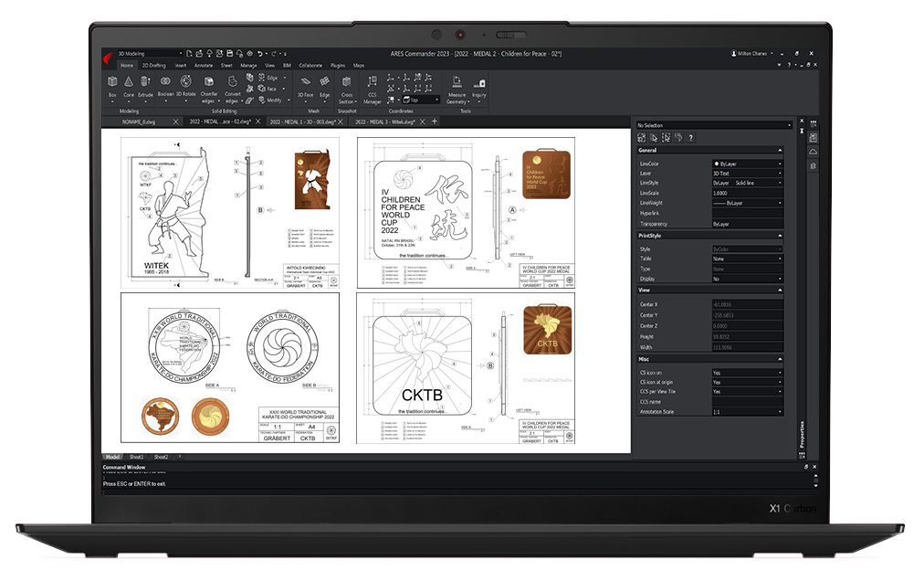Switch to Sheet2 layout tab
This screenshot has width=924, height=581.
tap(161, 457)
